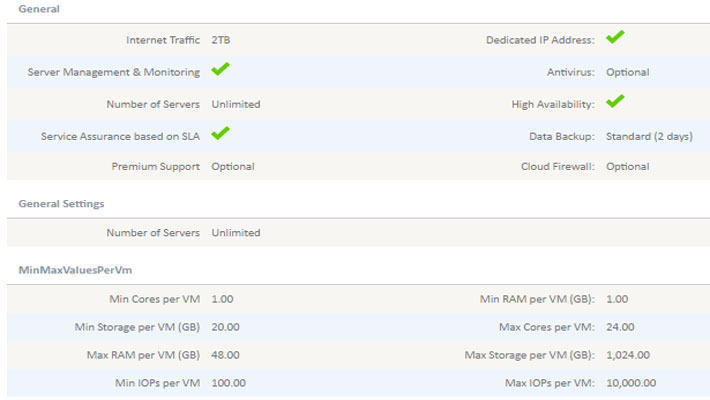This screenshot has height=400, width=710.
Task: Click the Server Management & Monitoring checkmark
Action: pyautogui.click(x=221, y=69)
